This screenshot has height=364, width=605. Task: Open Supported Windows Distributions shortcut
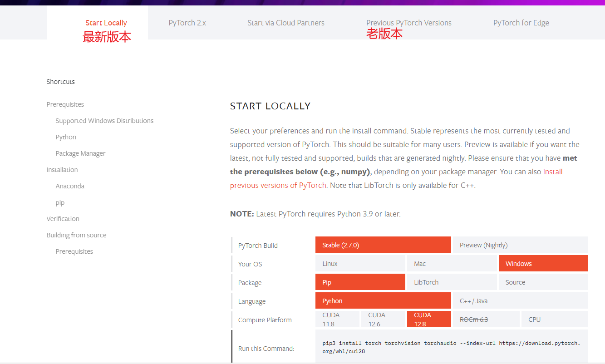tap(104, 121)
